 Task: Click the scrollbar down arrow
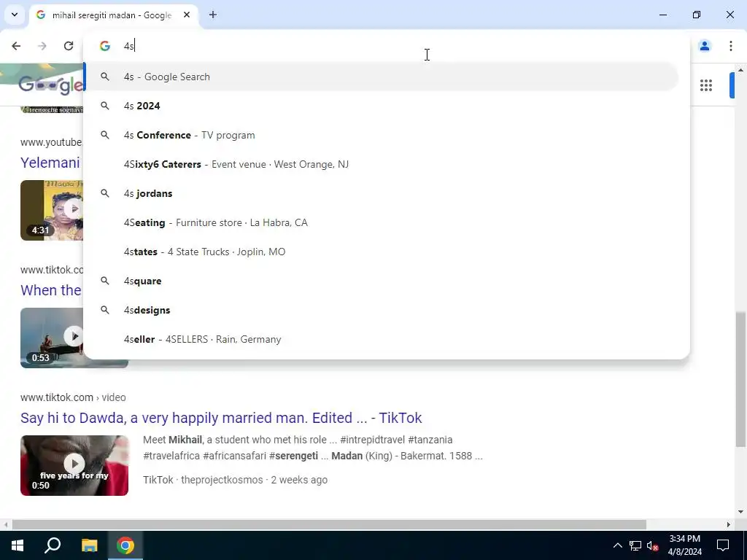pos(740,512)
